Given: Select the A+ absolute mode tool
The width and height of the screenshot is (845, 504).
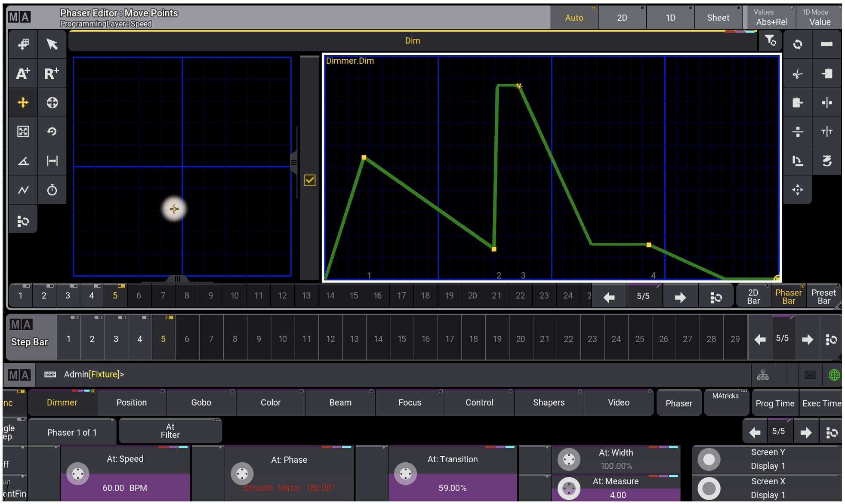Looking at the screenshot, I should [x=22, y=73].
